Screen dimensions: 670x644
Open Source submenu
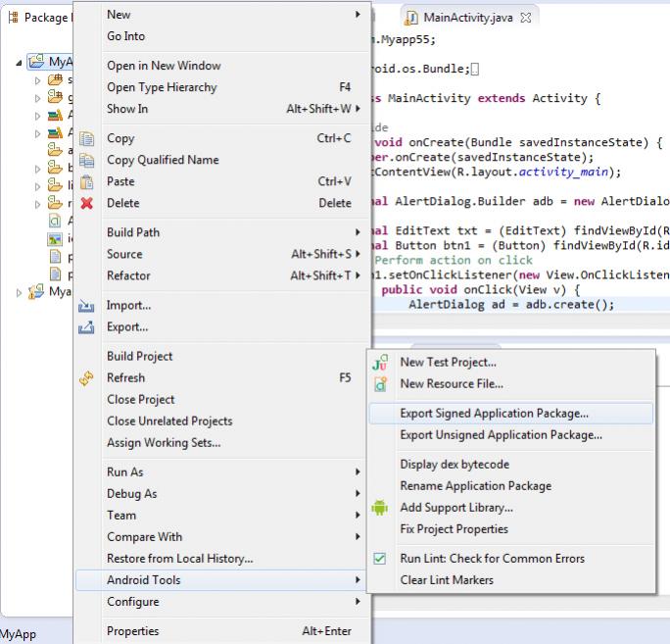tap(221, 255)
